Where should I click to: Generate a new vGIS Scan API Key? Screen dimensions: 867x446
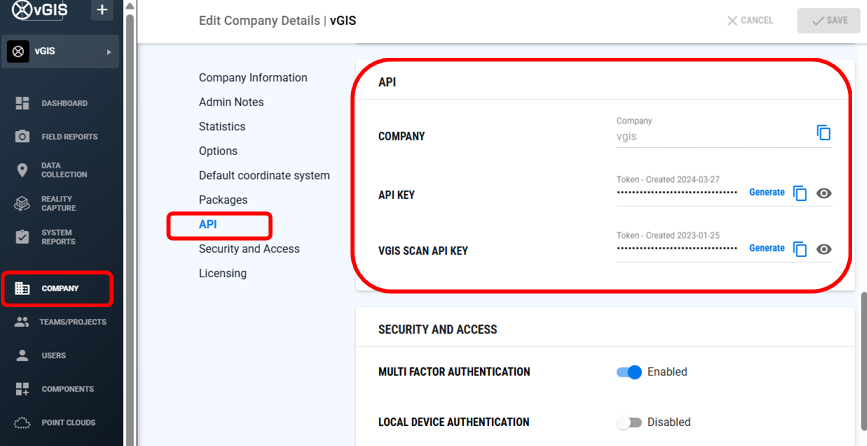[767, 248]
